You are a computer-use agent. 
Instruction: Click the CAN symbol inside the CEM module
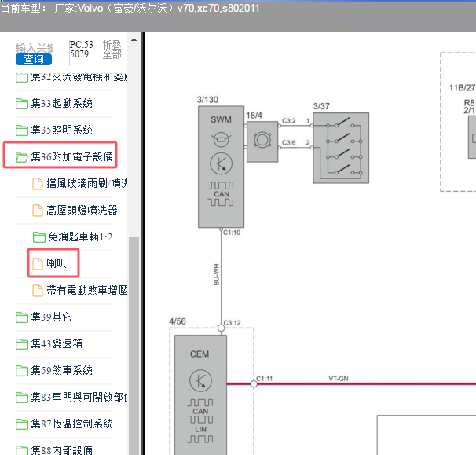pos(200,411)
